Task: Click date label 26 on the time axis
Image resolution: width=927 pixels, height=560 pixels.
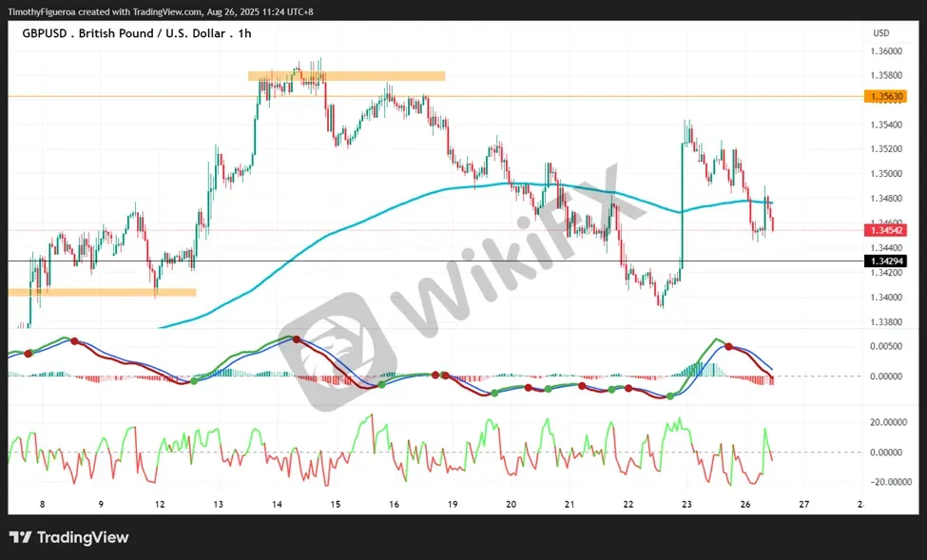Action: 744,505
